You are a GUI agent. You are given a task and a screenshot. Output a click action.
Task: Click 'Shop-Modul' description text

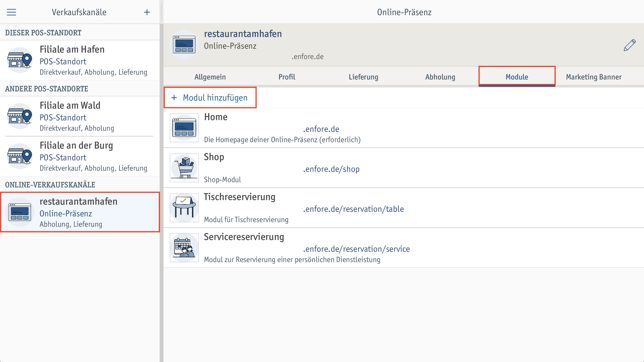point(222,180)
